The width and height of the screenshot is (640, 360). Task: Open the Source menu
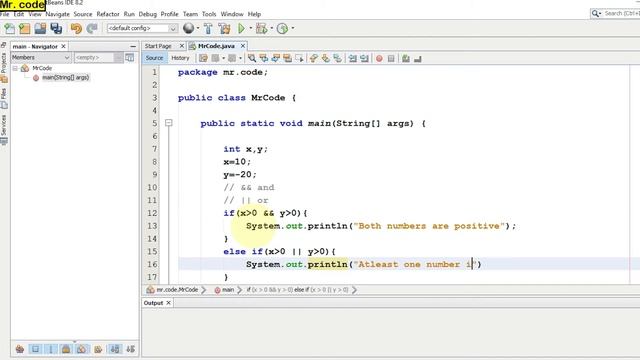pyautogui.click(x=83, y=14)
